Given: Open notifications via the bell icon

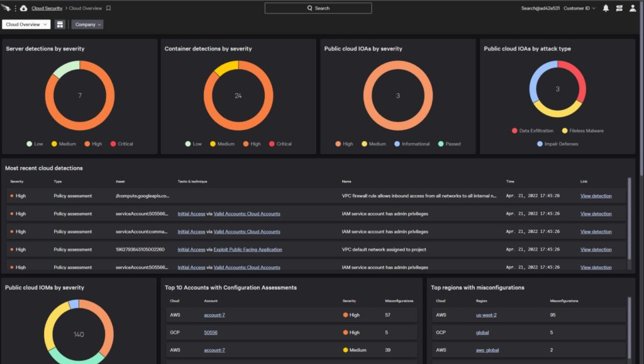Looking at the screenshot, I should click(606, 8).
